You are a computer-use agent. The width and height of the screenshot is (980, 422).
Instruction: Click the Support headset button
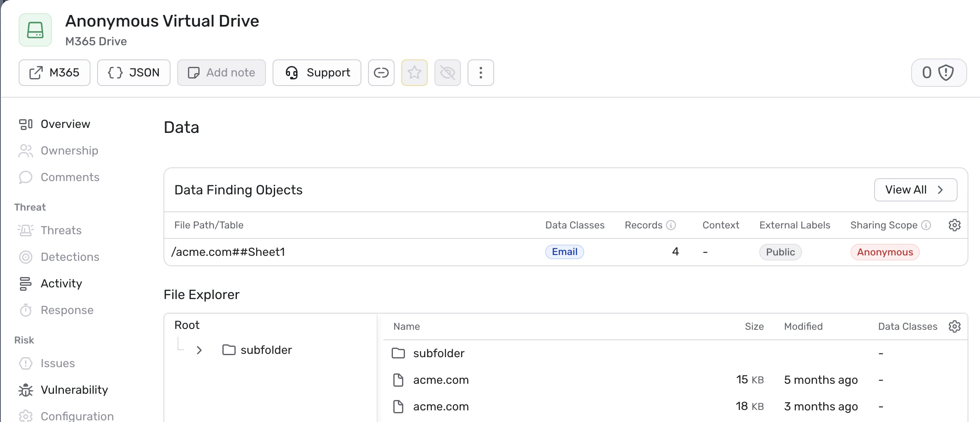pos(317,73)
